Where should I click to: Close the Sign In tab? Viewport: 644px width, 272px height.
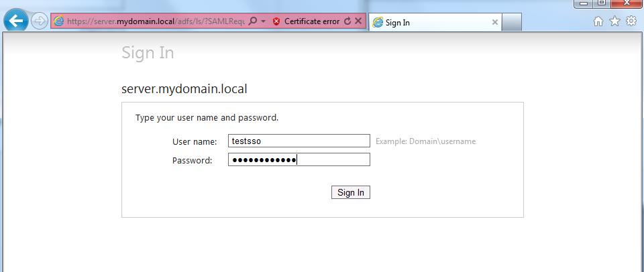tap(495, 23)
